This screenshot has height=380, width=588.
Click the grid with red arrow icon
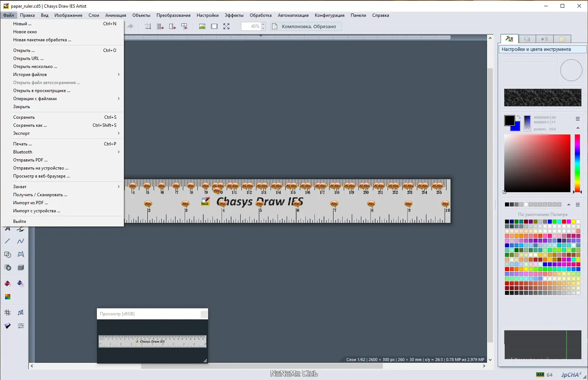point(160,26)
